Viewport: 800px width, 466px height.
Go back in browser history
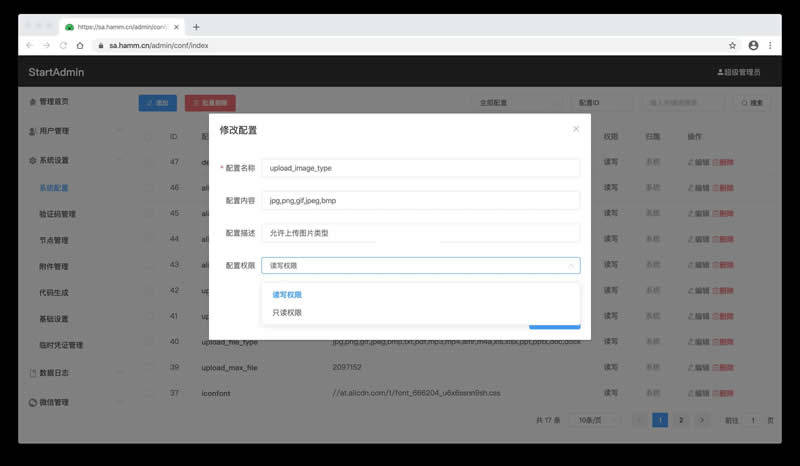click(29, 45)
